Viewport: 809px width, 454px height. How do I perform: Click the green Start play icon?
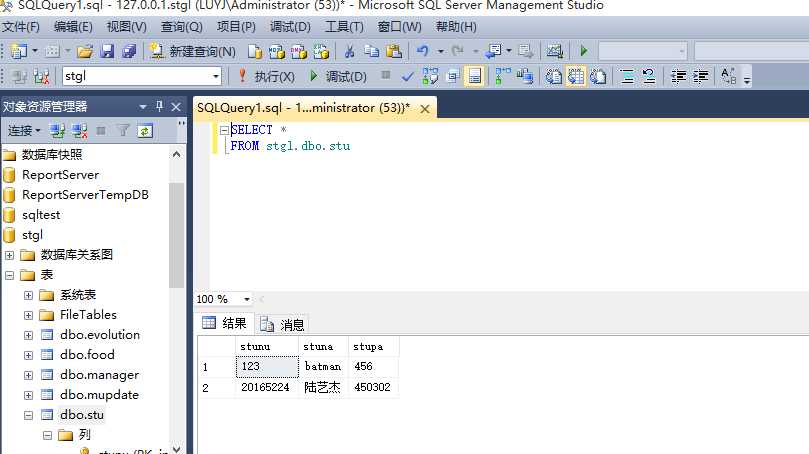[584, 51]
